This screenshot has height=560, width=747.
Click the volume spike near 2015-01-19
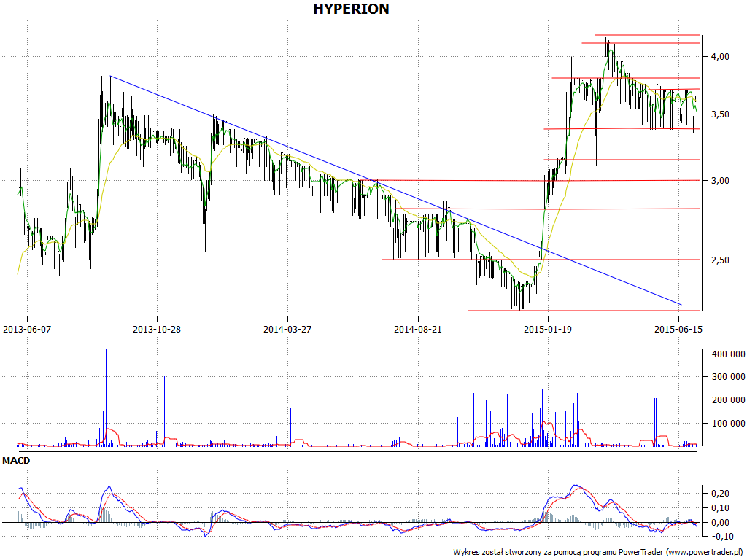(x=541, y=408)
